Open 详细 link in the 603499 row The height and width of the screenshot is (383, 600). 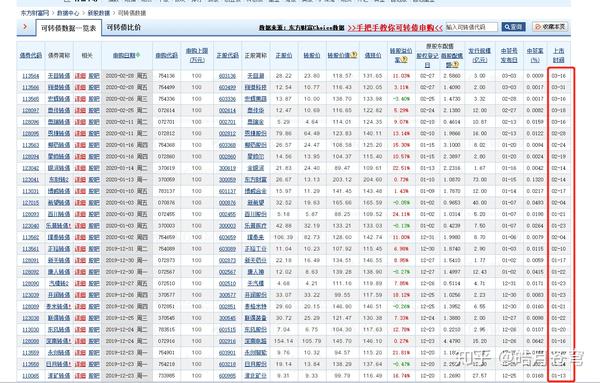pyautogui.click(x=80, y=88)
